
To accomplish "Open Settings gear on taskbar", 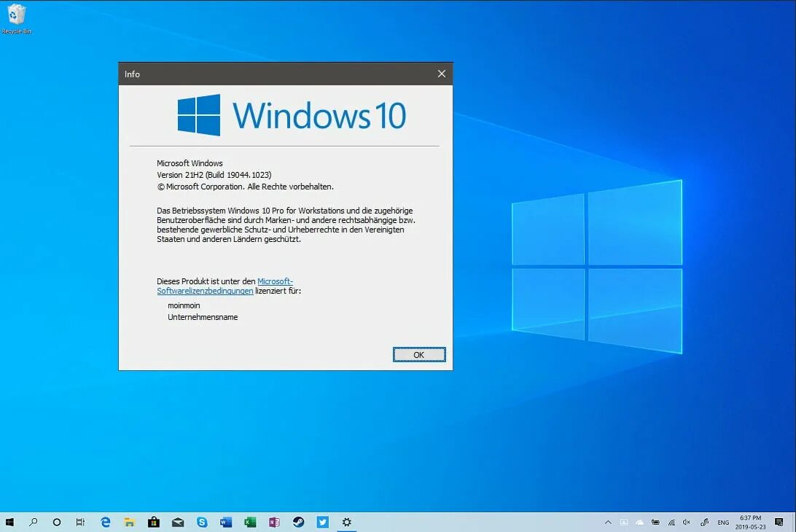I will (x=347, y=522).
